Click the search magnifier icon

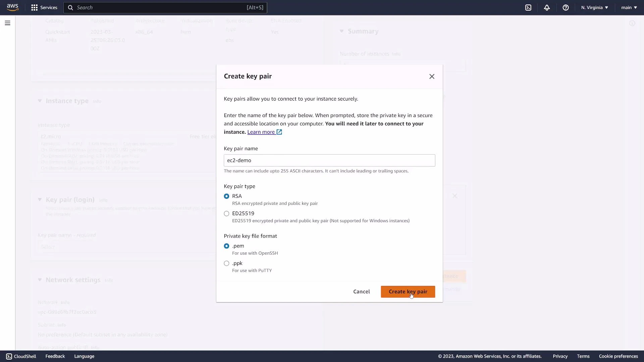pos(71,7)
